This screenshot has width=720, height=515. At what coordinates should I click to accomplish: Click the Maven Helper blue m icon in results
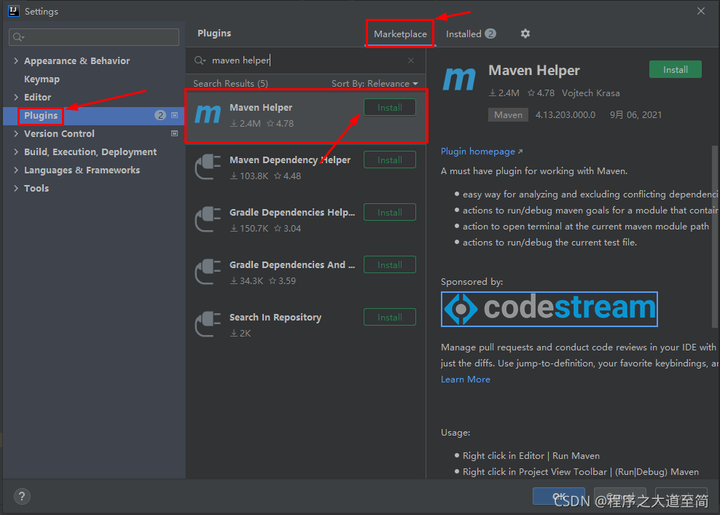(208, 114)
